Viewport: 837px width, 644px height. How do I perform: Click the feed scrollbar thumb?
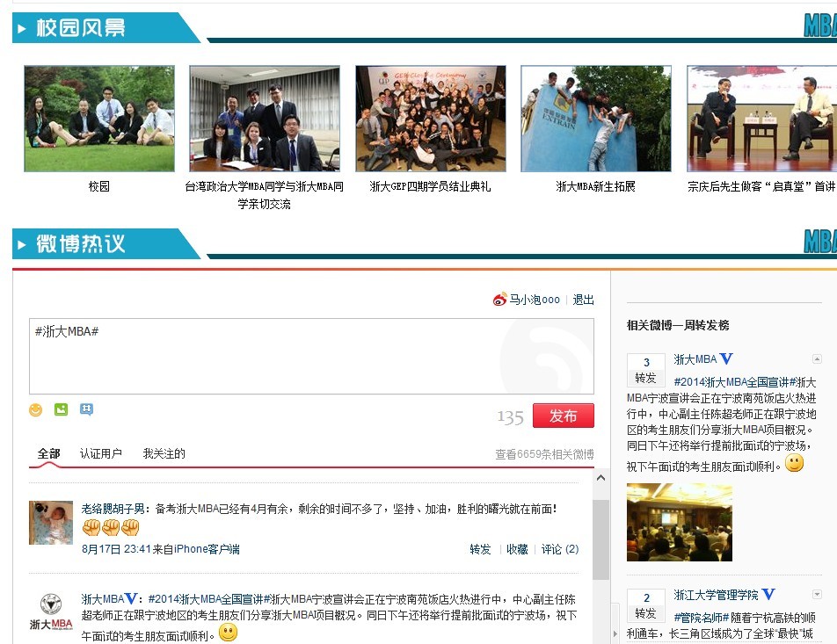click(600, 539)
